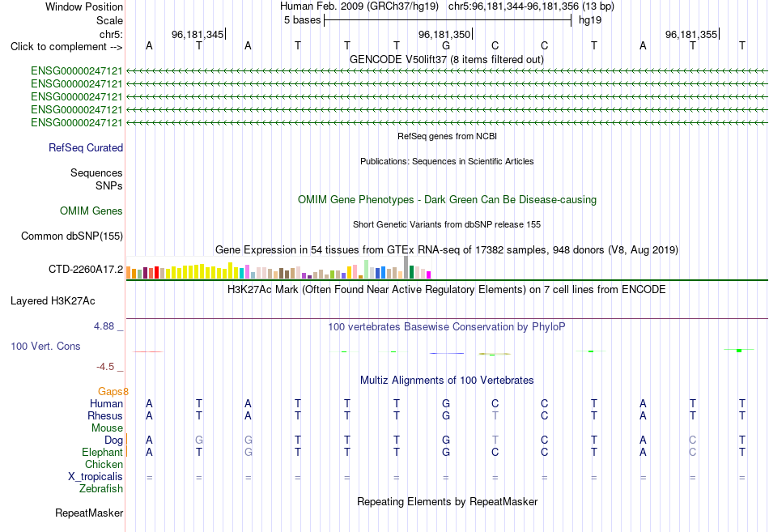
Task: Click 'Short Genetic Variants from dbSNP release 155'
Action: pos(447,224)
